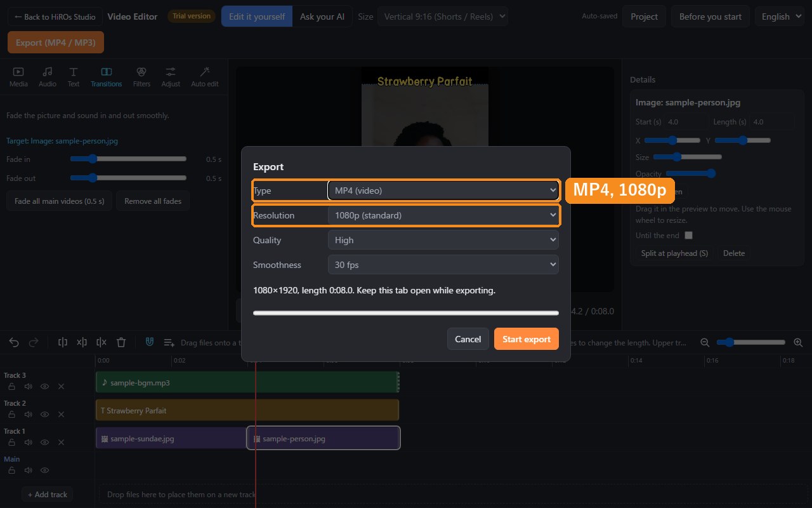Click the Fade in slider

coord(128,159)
